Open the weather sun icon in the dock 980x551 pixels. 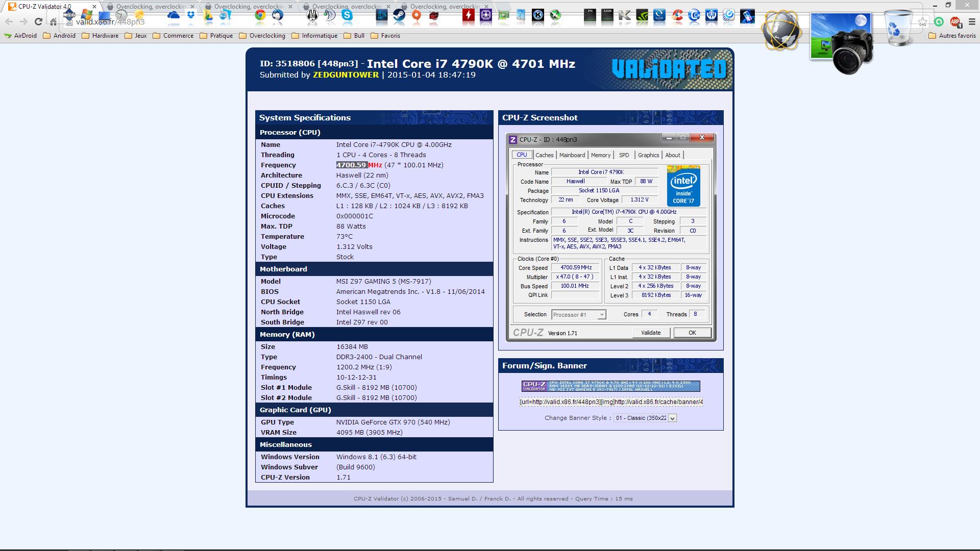(139, 15)
